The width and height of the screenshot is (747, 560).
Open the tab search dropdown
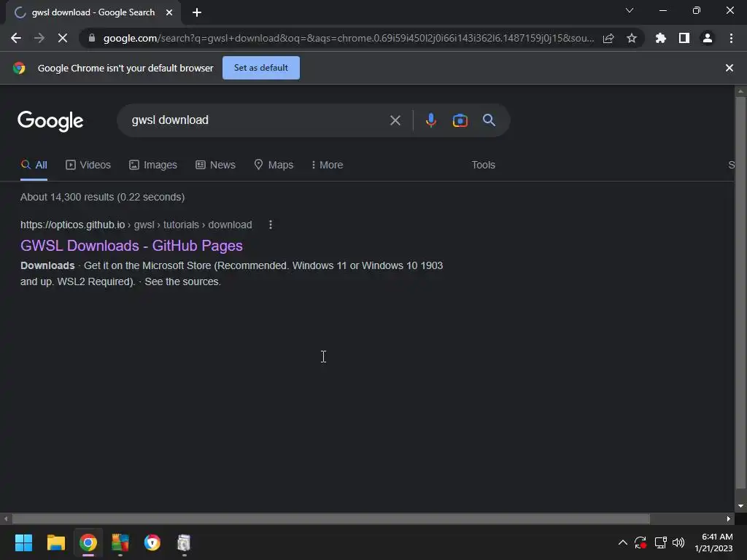[630, 10]
